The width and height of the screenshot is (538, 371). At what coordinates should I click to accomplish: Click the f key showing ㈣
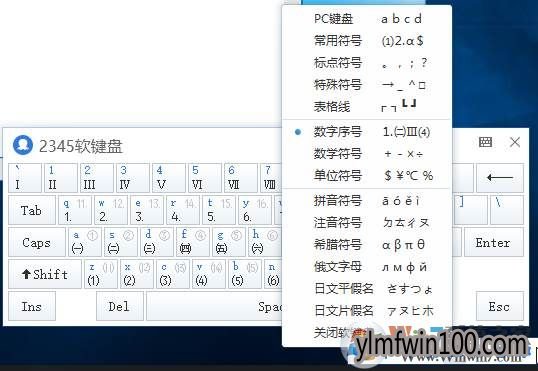(x=193, y=242)
